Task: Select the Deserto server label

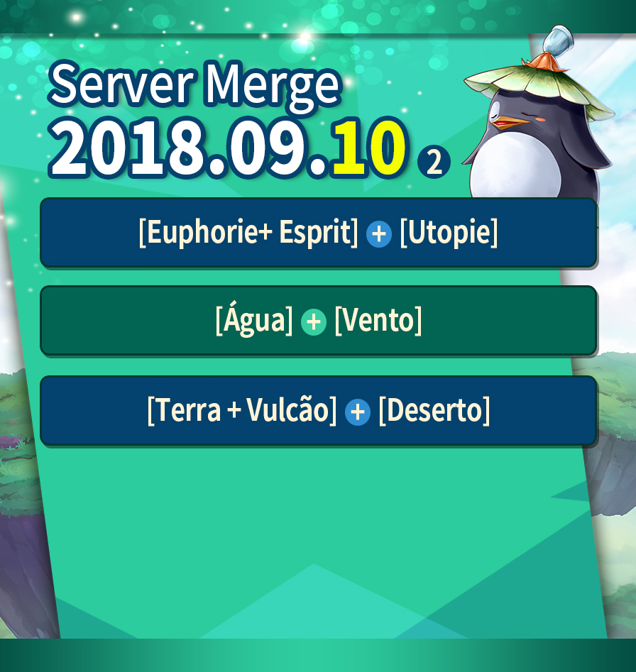Action: tap(434, 410)
